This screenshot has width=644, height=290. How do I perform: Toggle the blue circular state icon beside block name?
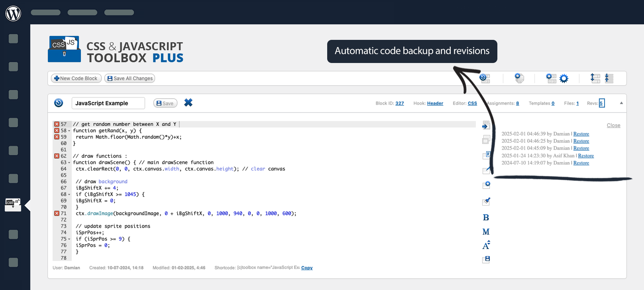(x=59, y=103)
